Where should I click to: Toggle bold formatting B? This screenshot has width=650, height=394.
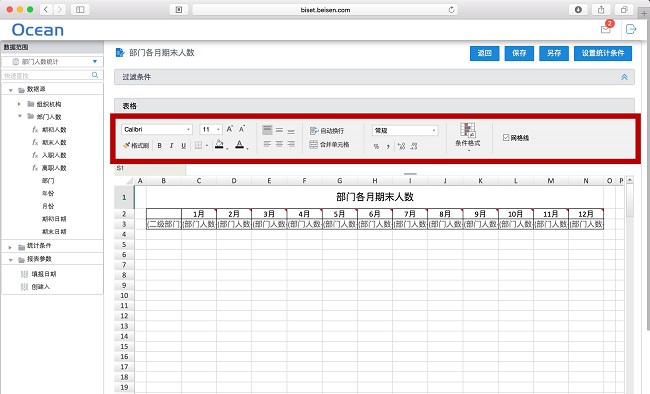160,146
